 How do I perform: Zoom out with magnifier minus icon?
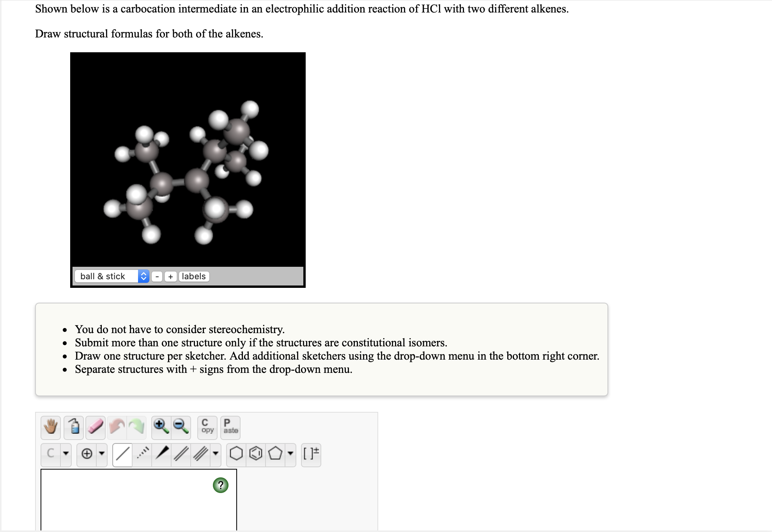[x=181, y=427]
